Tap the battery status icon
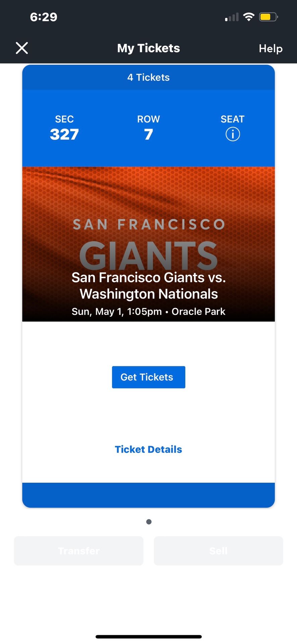The height and width of the screenshot is (644, 297). click(x=268, y=17)
